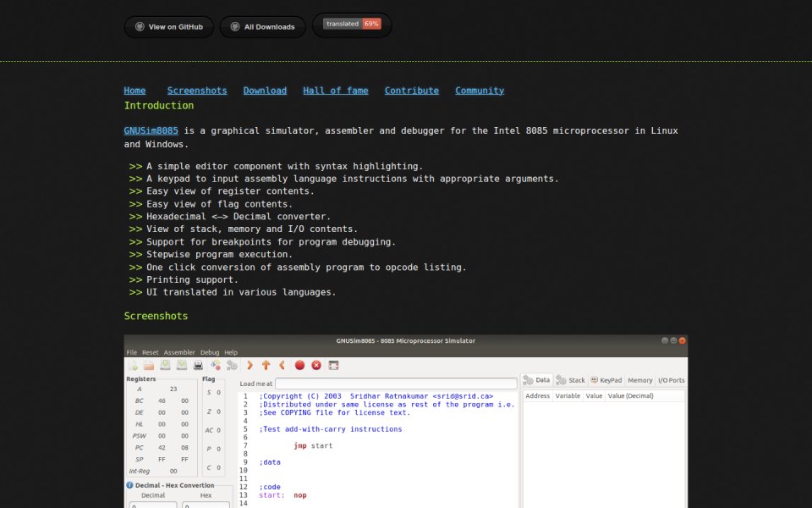812x508 pixels.
Task: Click the Address column header
Action: [x=538, y=395]
